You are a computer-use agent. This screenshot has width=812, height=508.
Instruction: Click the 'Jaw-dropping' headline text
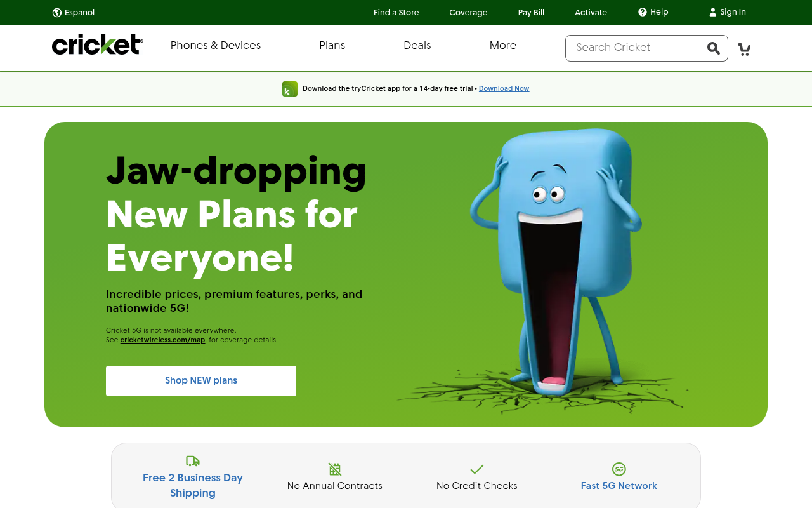(237, 171)
